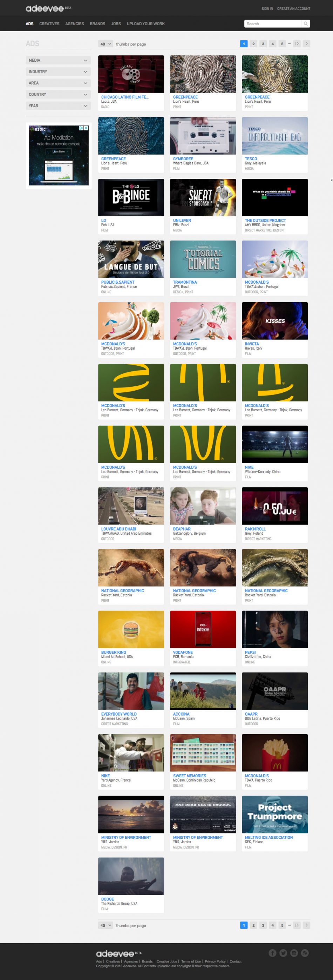333x980 pixels.
Task: Go to next page using top arrow
Action: coord(306,44)
